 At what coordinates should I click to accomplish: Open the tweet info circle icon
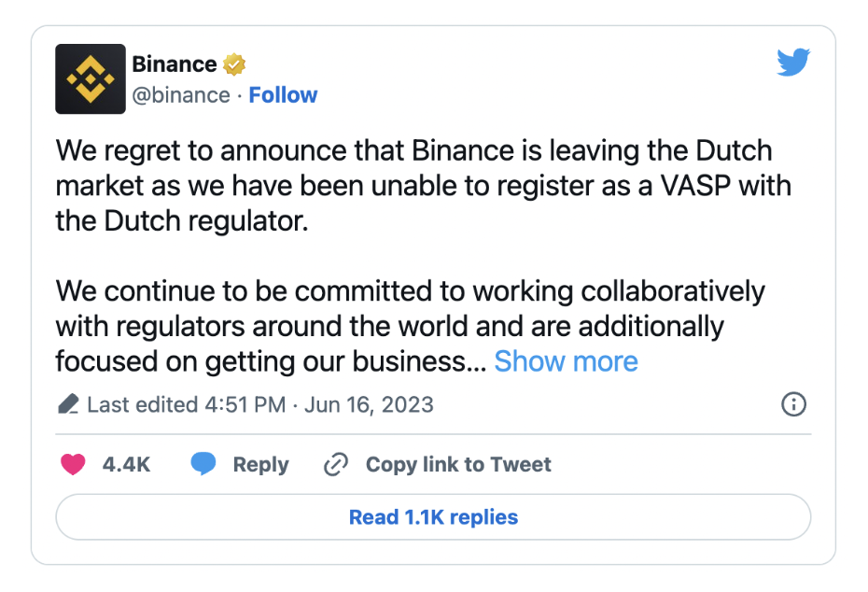point(794,404)
